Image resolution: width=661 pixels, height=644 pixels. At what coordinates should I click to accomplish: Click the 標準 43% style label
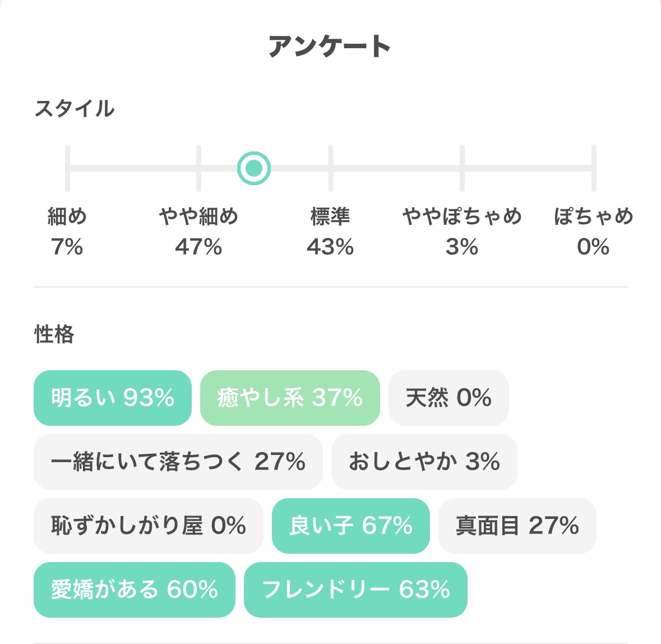(x=330, y=231)
